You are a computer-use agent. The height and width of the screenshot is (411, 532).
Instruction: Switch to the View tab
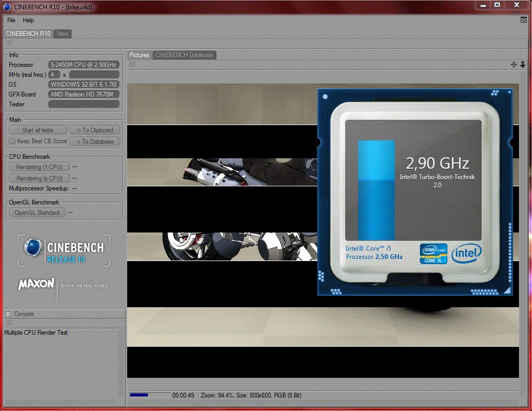[62, 34]
